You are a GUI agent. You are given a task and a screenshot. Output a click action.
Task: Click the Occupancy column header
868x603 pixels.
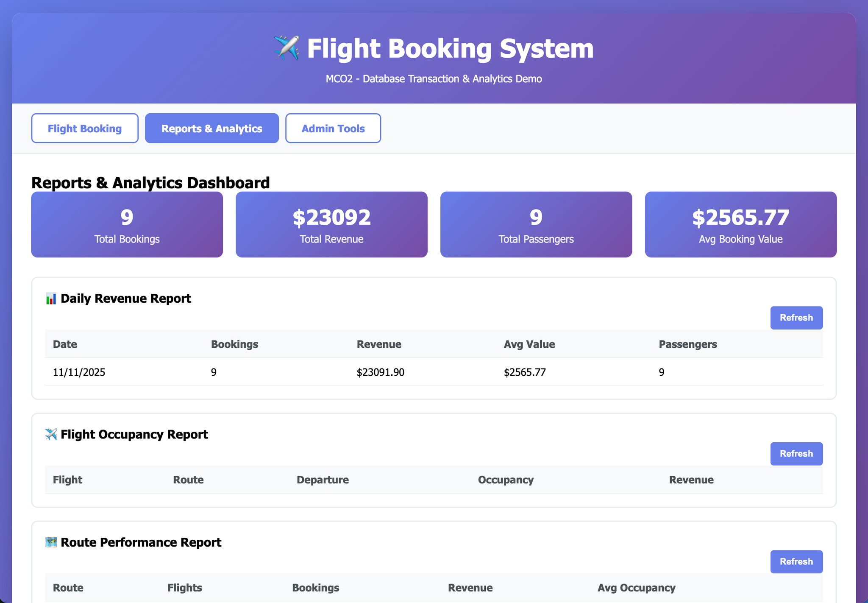pos(506,480)
